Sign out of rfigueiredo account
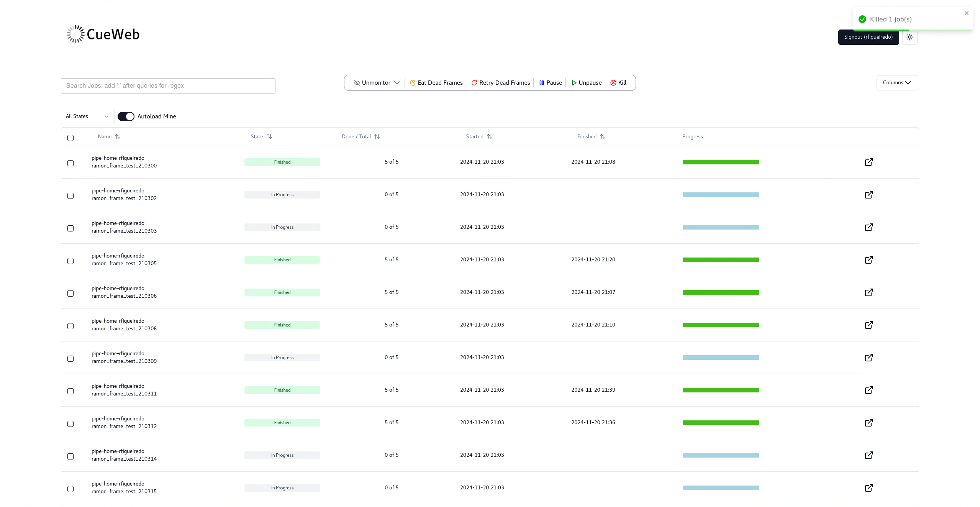980x507 pixels. [x=868, y=37]
